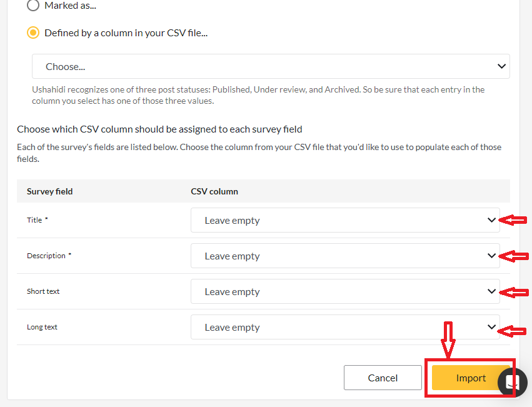Open the Short text CSV column dropdown
Image resolution: width=532 pixels, height=407 pixels.
tap(344, 291)
